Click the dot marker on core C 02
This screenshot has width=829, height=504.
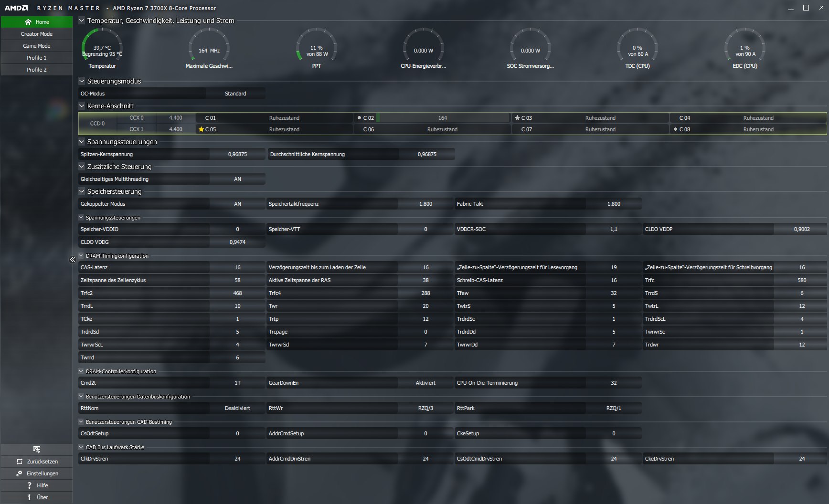(359, 118)
